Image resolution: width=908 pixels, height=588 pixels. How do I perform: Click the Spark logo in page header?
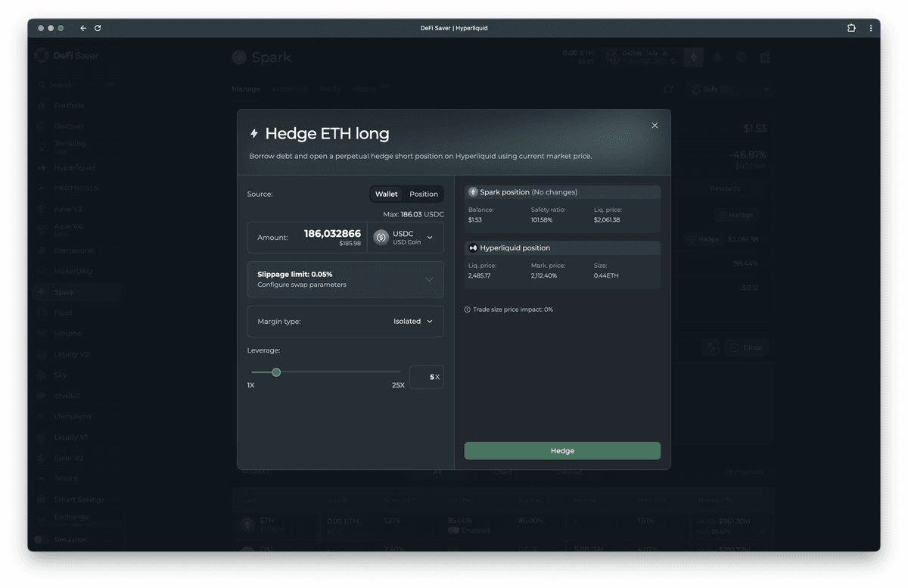(x=239, y=58)
